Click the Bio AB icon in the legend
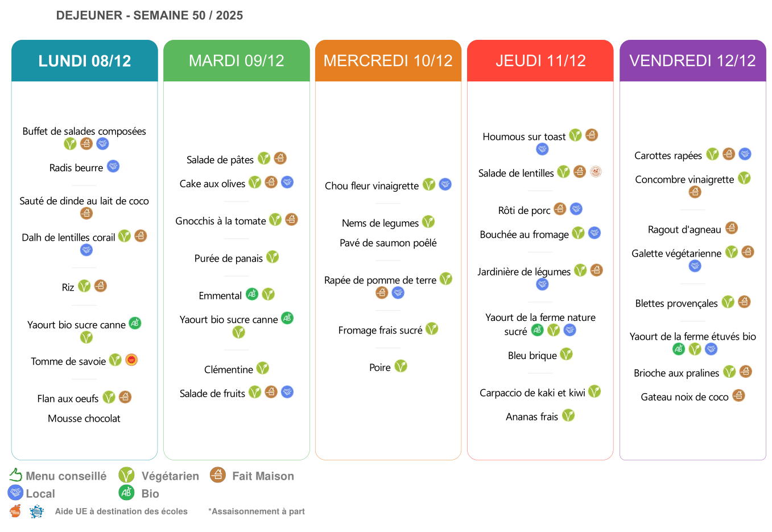The height and width of the screenshot is (532, 772). (126, 493)
